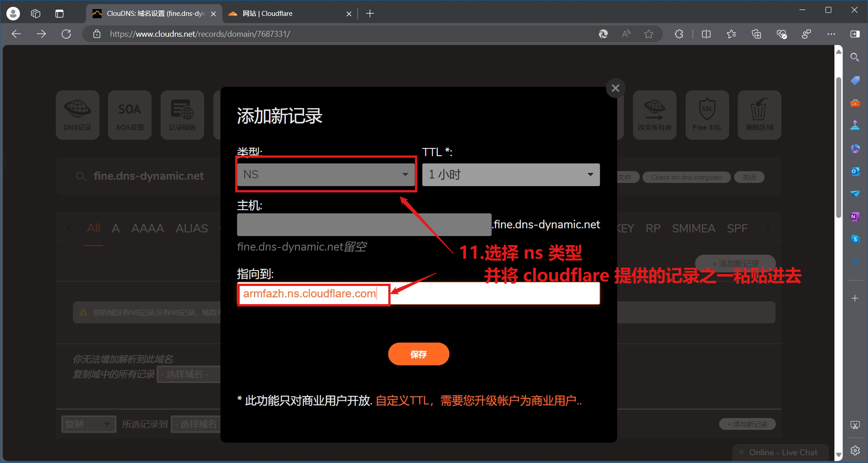
Task: Toggle split screen view
Action: (x=706, y=34)
